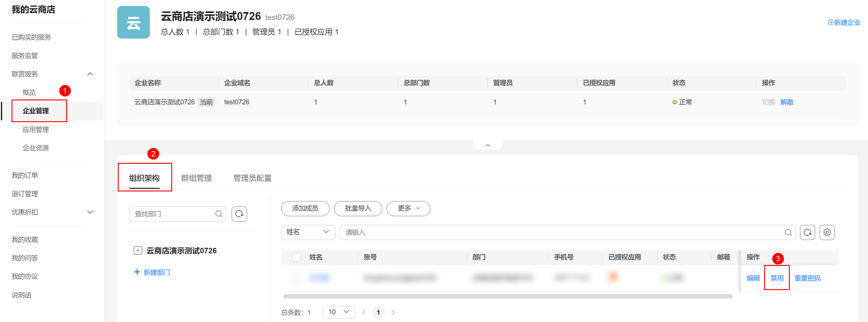Collapse the 联营服务 sidebar section

(90, 74)
